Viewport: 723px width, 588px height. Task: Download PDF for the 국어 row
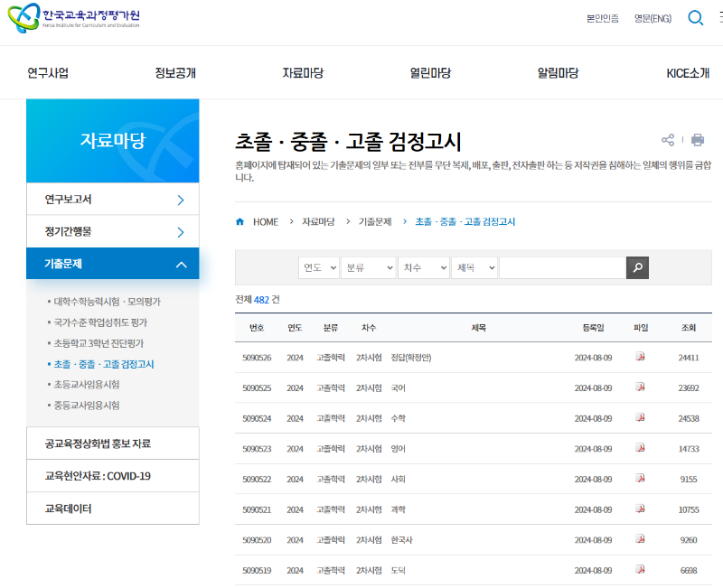[x=640, y=387]
